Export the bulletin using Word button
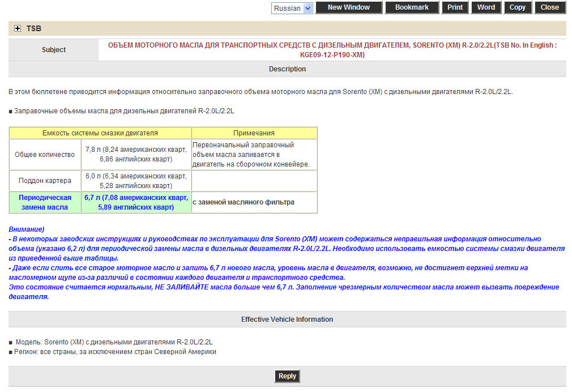This screenshot has height=392, width=572. coord(486,7)
